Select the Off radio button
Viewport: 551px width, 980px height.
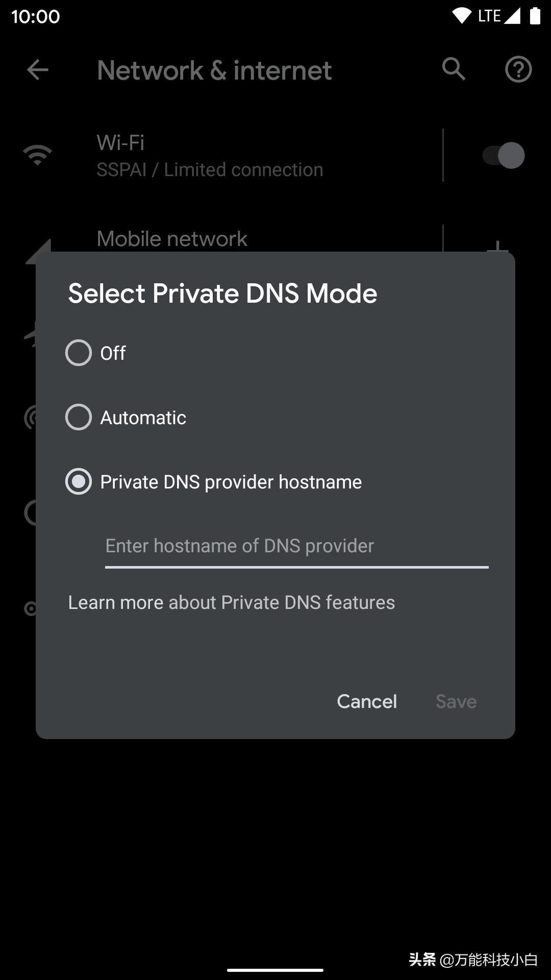click(x=79, y=353)
